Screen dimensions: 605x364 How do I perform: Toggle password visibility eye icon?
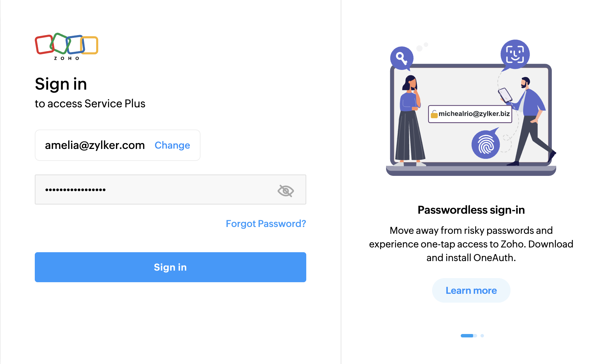285,191
